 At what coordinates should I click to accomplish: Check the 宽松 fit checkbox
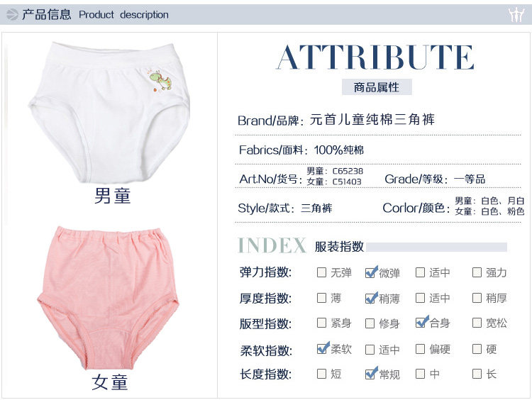tap(477, 323)
